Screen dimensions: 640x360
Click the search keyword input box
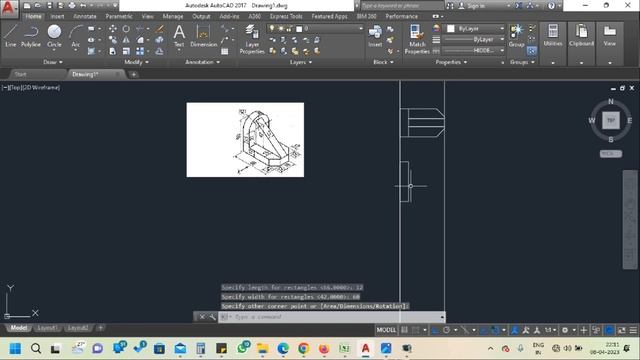402,6
